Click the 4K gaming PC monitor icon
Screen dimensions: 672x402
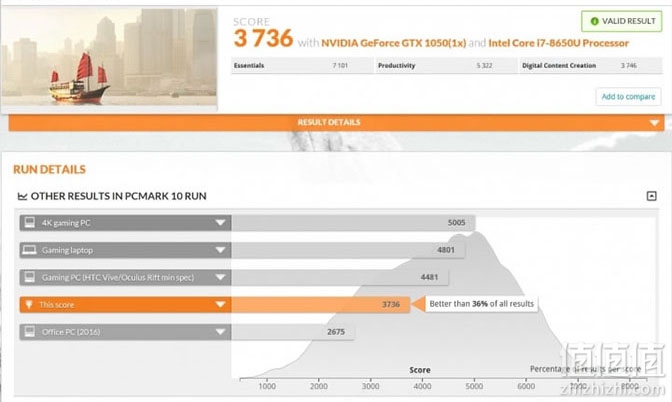[30, 222]
